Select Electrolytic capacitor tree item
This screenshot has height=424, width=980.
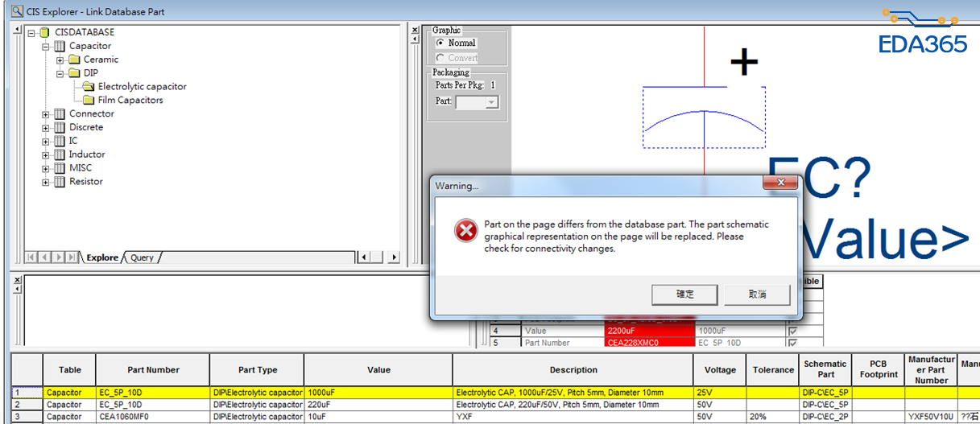[x=143, y=86]
